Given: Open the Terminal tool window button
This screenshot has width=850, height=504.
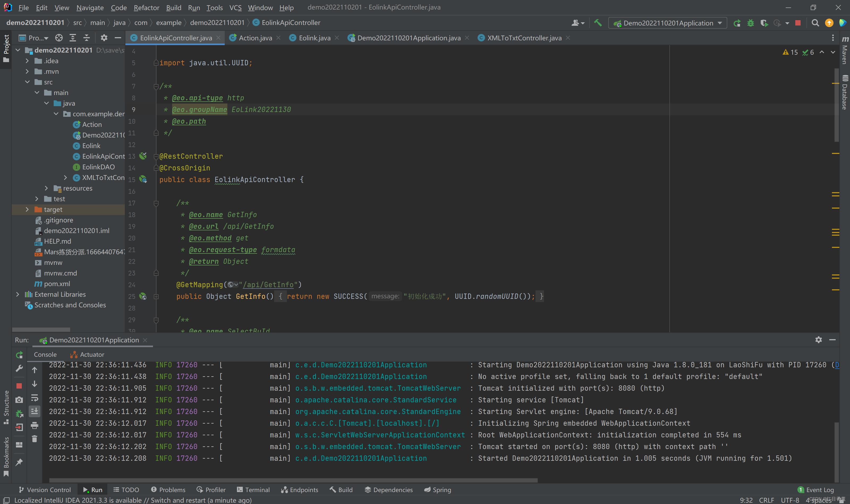Looking at the screenshot, I should pyautogui.click(x=253, y=490).
